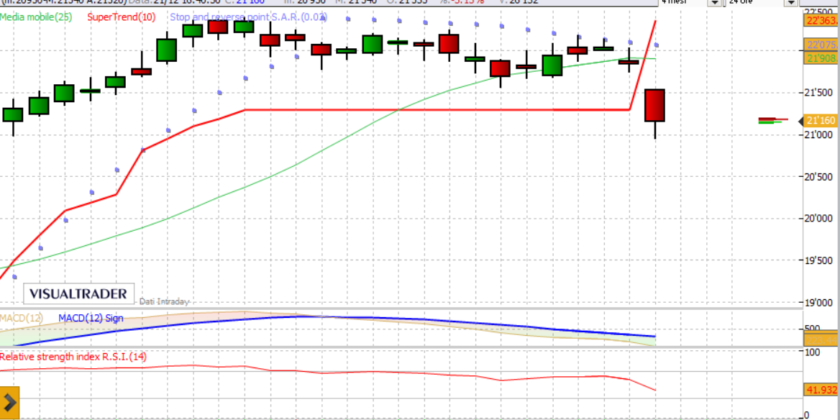
Task: Click the 21'160 current price tag
Action: click(819, 121)
